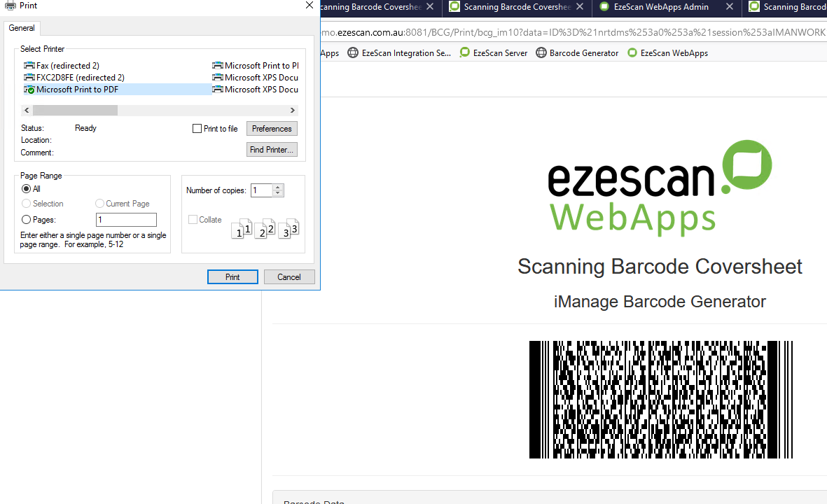The height and width of the screenshot is (504, 827).
Task: Click the General tab in Print dialog
Action: tap(22, 28)
